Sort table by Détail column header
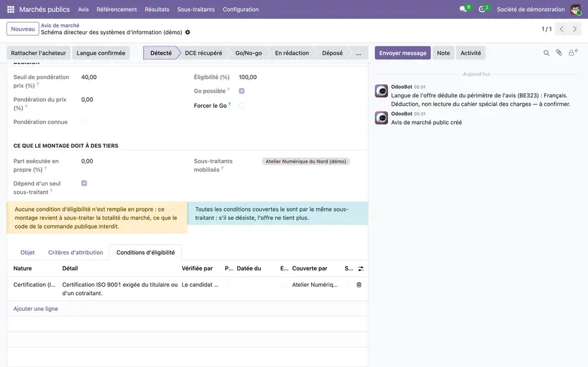 70,268
